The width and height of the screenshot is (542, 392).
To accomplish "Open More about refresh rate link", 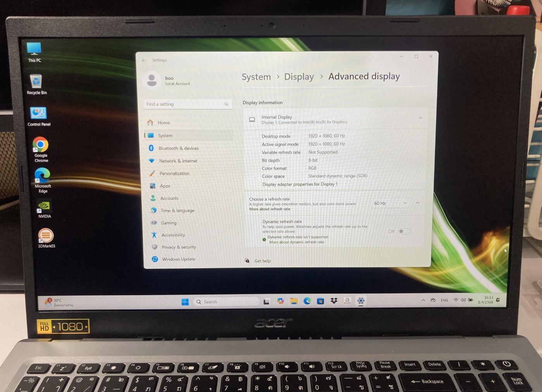I will [x=270, y=209].
